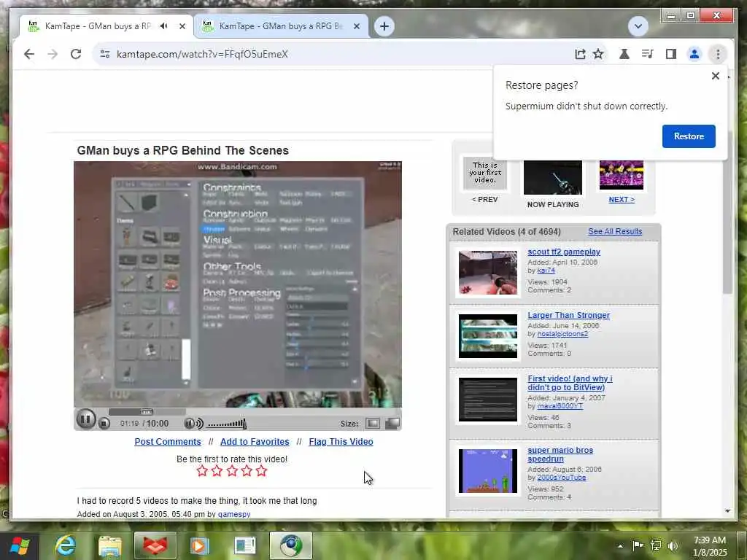Launch Internet Explorer from taskbar
This screenshot has width=747, height=560.
64,546
